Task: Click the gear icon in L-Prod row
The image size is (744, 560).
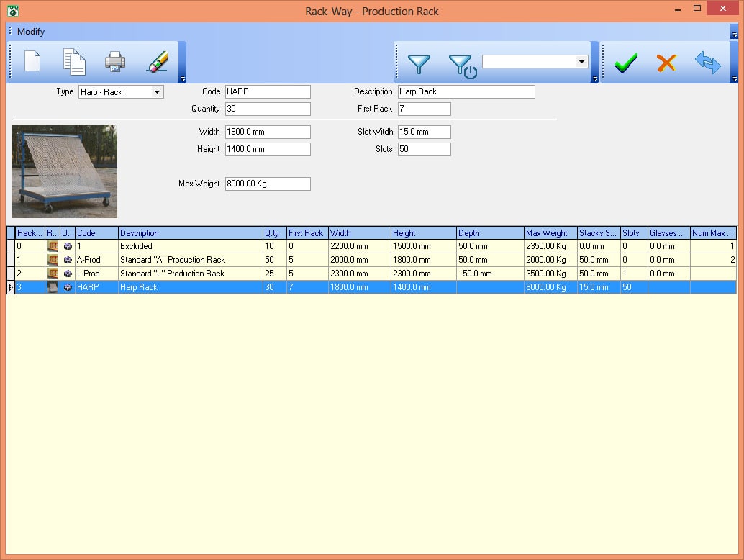Action: coord(68,274)
